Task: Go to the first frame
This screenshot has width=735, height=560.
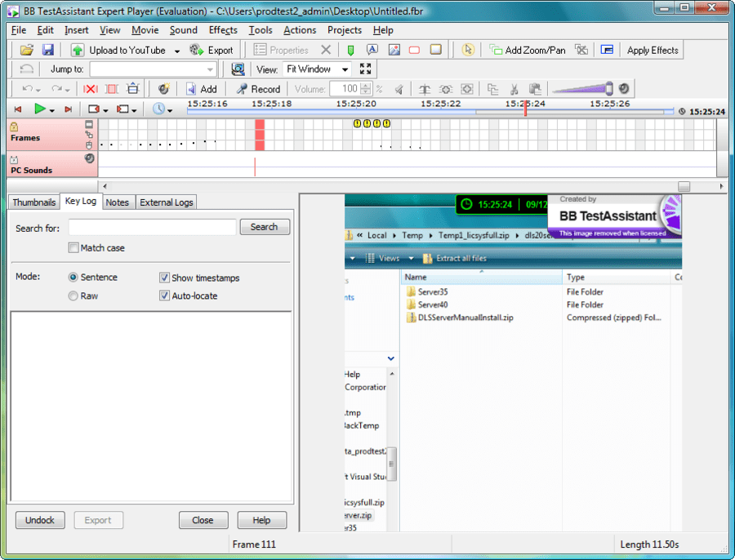Action: click(x=18, y=109)
